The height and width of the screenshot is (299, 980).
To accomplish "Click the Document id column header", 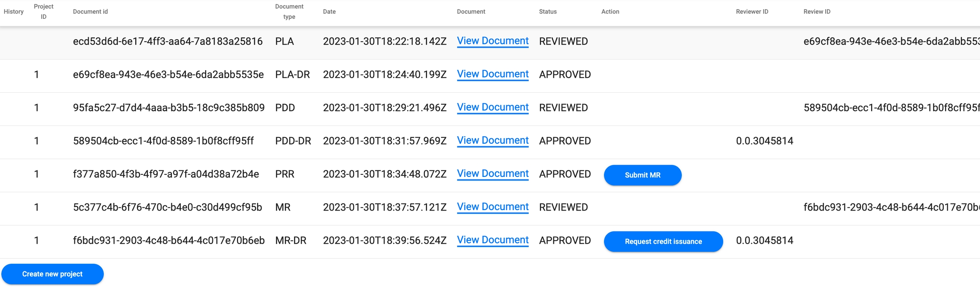I will tap(90, 12).
